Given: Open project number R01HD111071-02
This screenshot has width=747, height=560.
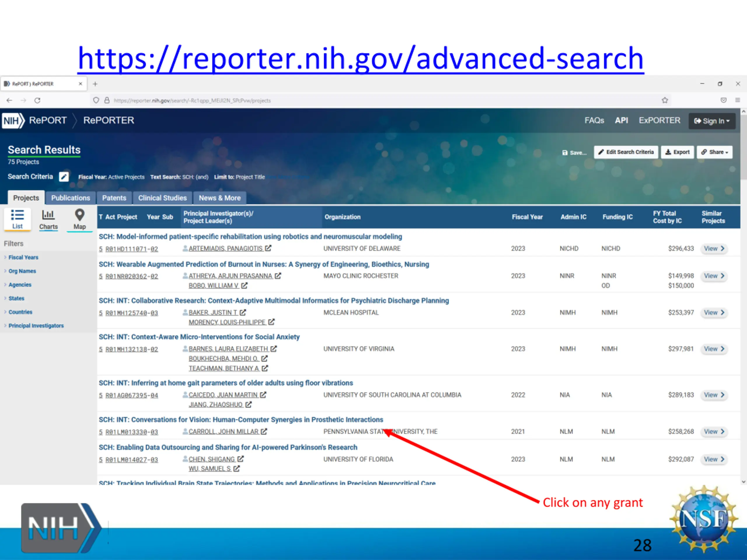Looking at the screenshot, I should click(x=132, y=249).
